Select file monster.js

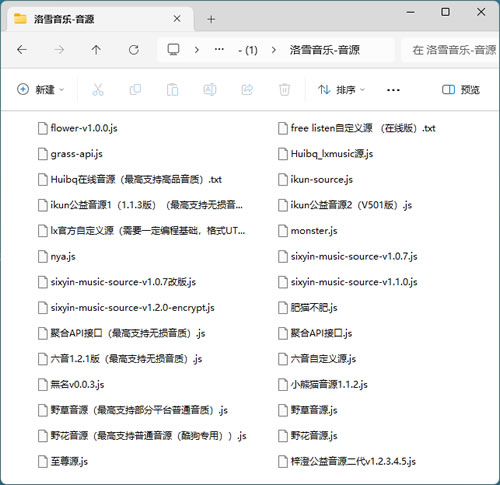[308, 231]
